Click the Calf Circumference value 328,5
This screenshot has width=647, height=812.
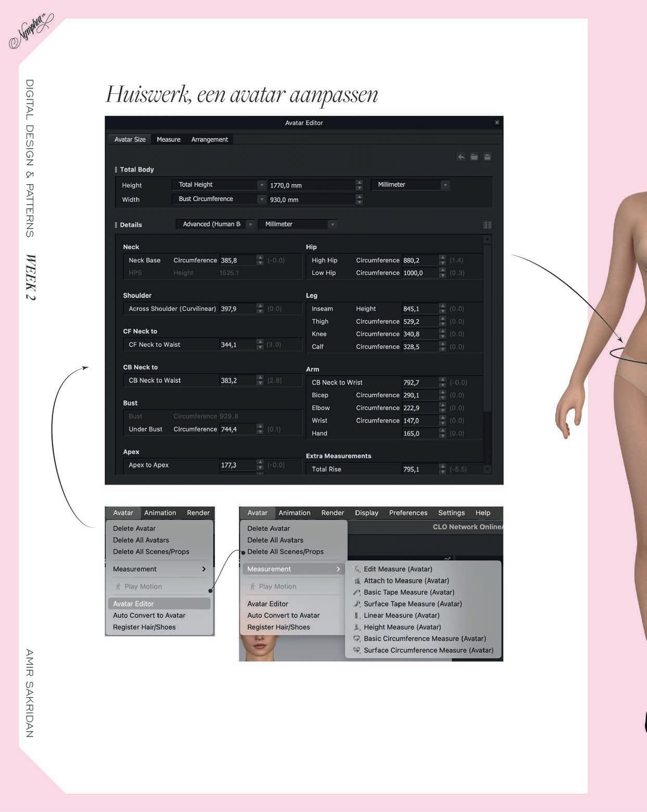[420, 347]
